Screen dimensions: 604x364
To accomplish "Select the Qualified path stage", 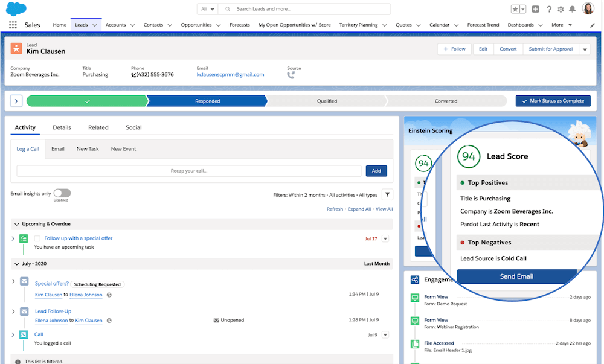I will click(327, 101).
